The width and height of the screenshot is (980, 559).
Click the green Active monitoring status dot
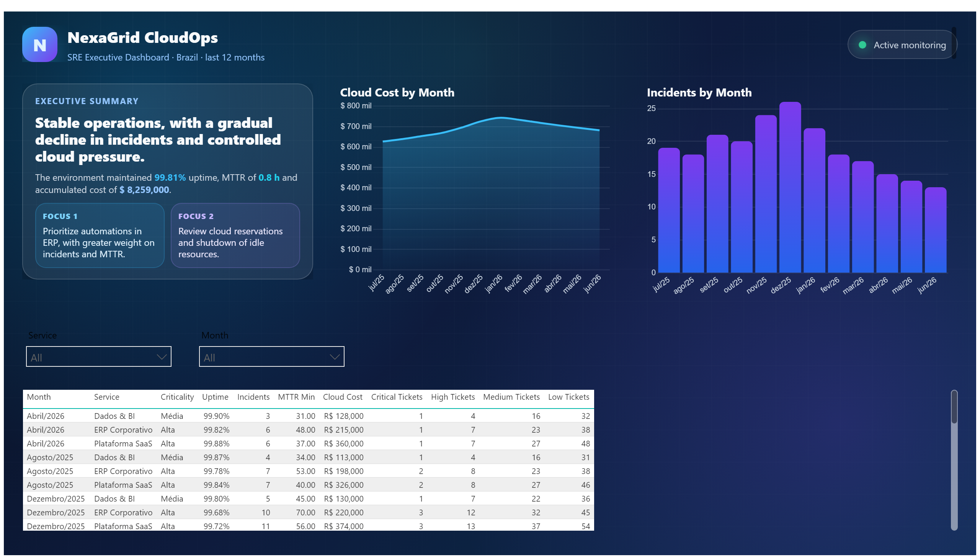coord(862,45)
